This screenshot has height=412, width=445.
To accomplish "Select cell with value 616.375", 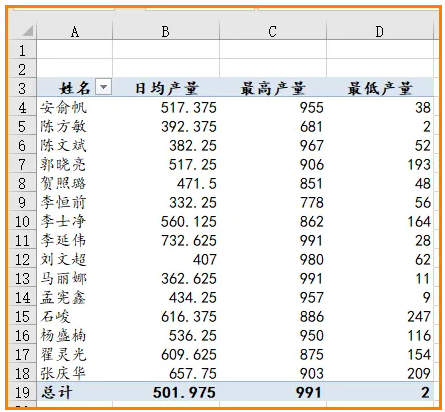I will click(166, 316).
